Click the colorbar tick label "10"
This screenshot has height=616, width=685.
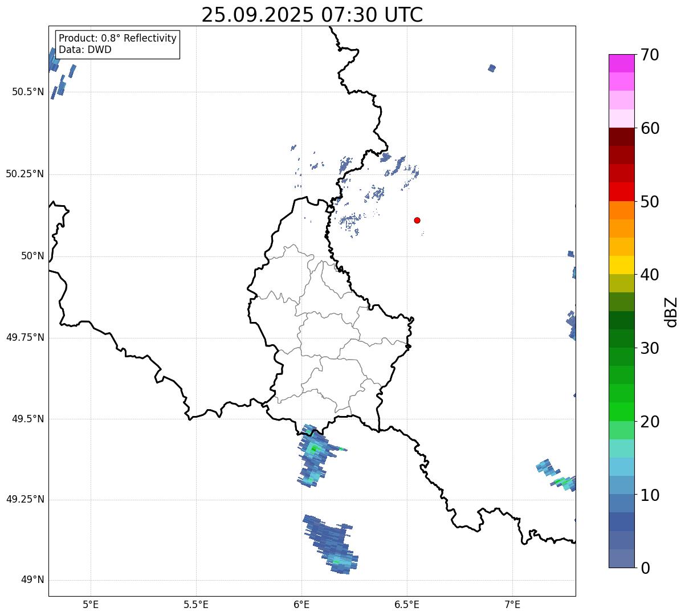click(x=650, y=495)
